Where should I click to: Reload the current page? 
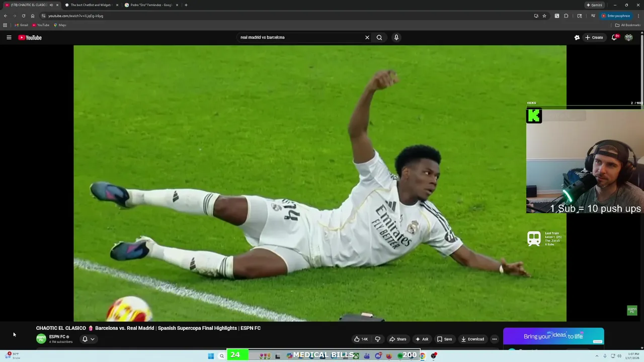23,16
